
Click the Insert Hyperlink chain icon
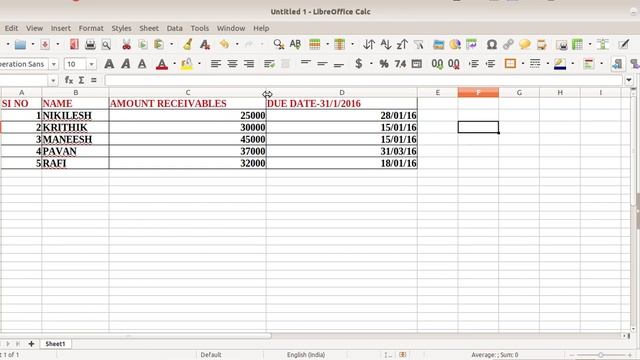[x=508, y=44]
